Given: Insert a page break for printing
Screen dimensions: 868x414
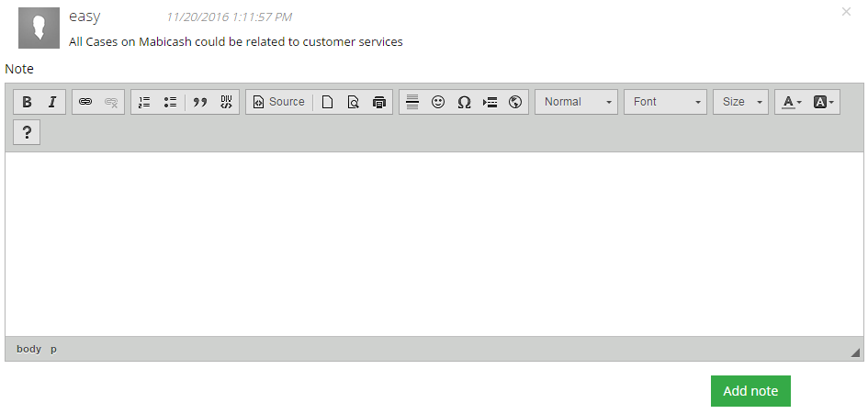Looking at the screenshot, I should click(x=490, y=102).
